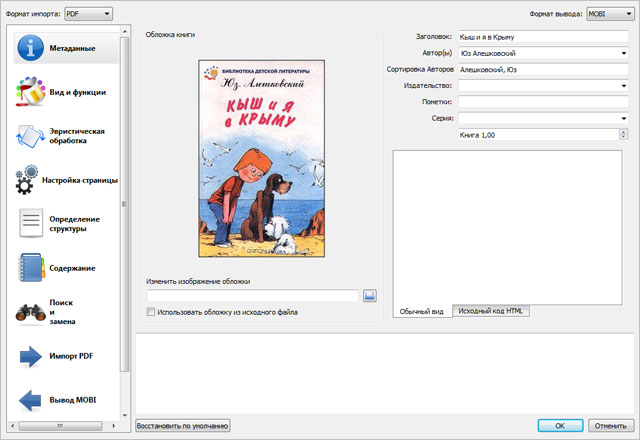640x440 pixels.
Task: Click the Импорт PDF label text
Action: 71,356
